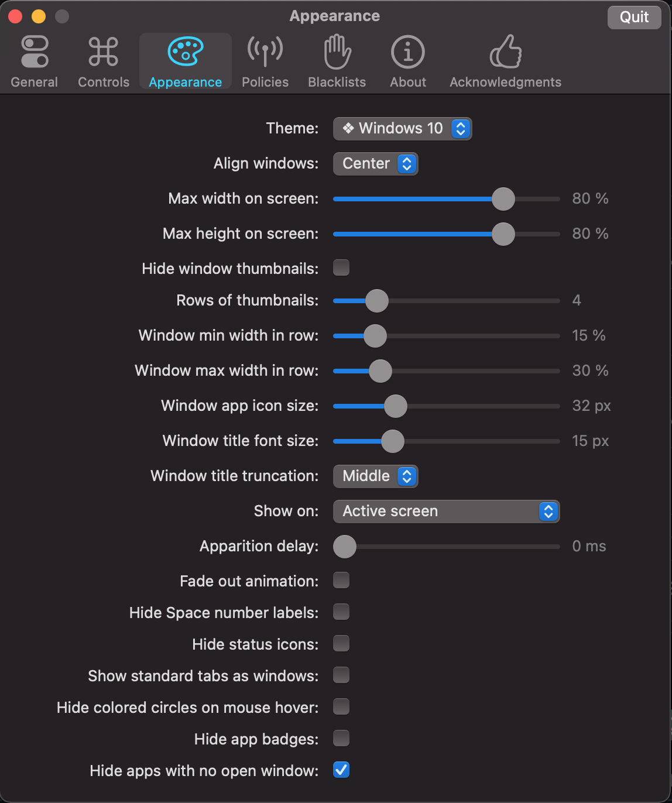Viewport: 672px width, 803px height.
Task: Expand the Align windows Center dropdown
Action: point(375,164)
